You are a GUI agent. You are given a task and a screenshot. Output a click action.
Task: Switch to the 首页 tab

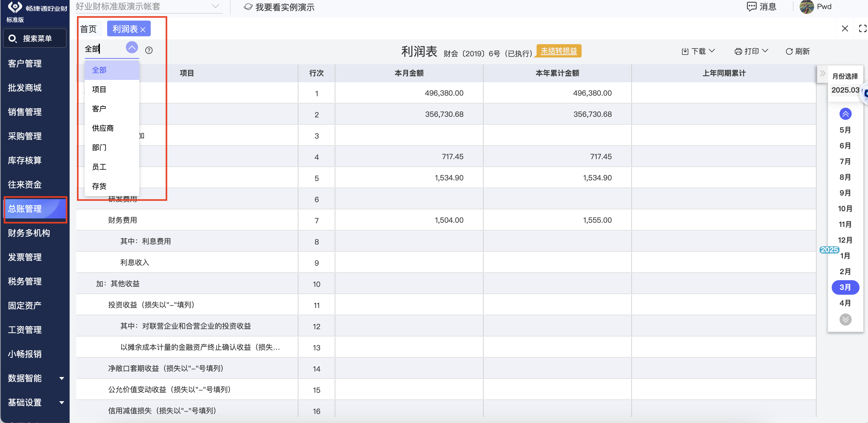89,29
